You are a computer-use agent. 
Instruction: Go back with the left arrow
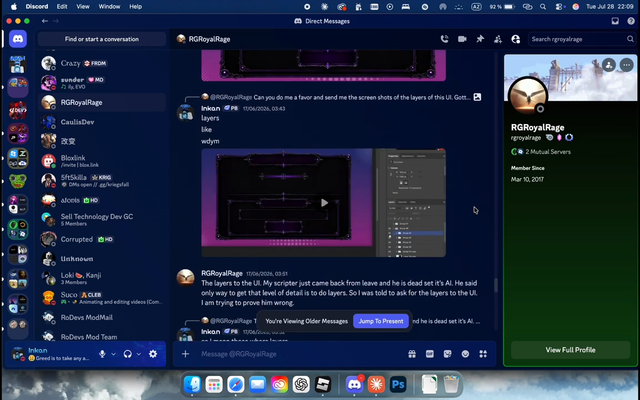tap(45, 21)
